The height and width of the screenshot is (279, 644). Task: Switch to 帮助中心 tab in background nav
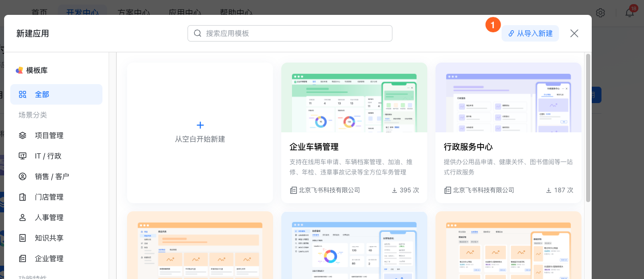click(x=236, y=12)
